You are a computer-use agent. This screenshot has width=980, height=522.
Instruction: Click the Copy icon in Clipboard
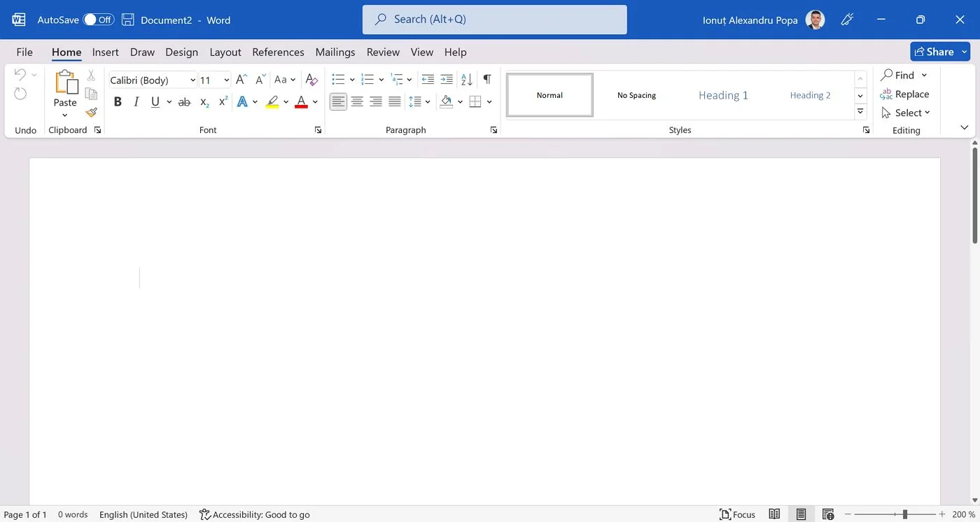pos(91,94)
